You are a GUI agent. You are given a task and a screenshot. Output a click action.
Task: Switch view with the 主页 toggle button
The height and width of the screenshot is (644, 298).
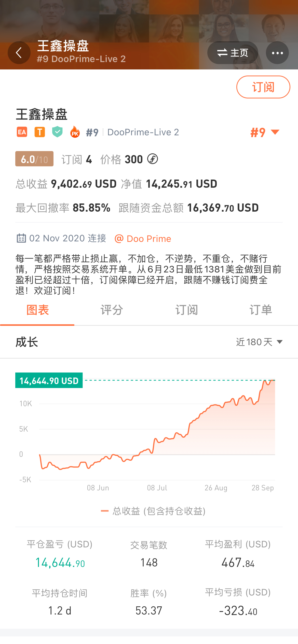[x=233, y=53]
